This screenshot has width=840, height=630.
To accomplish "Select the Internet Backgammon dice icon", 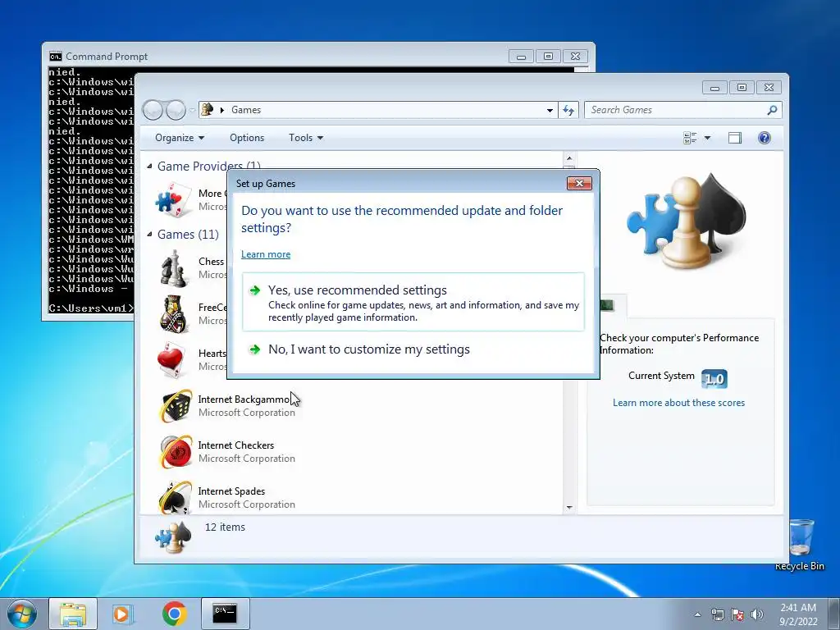I will coord(175,405).
